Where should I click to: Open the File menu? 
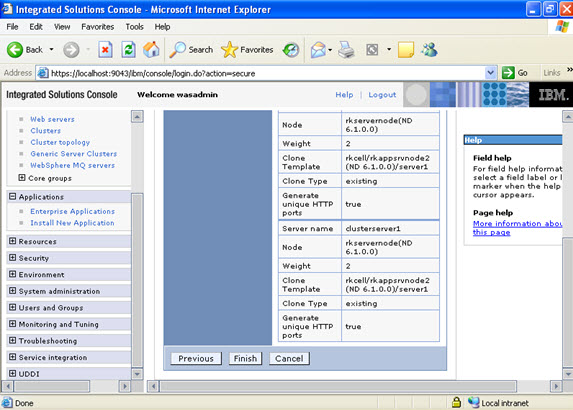[x=12, y=27]
